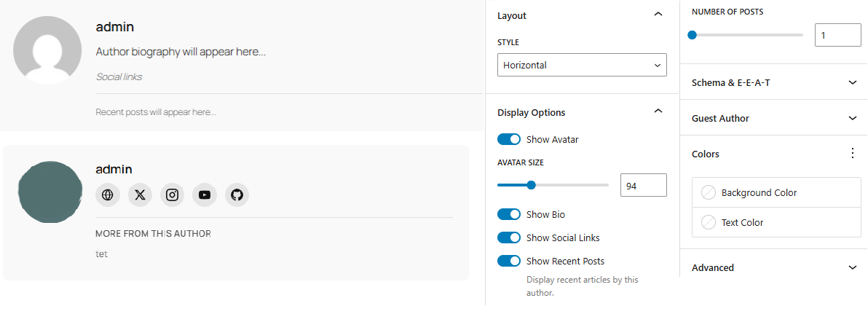The width and height of the screenshot is (868, 322).
Task: Expand the Schema & E-E-A-T panel
Action: point(773,82)
